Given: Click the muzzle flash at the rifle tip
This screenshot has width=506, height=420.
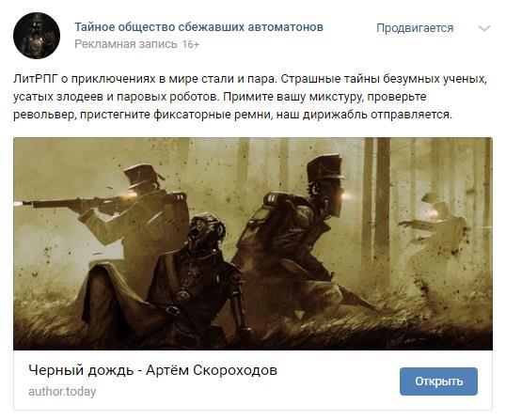Looking at the screenshot, I should pos(20,203).
